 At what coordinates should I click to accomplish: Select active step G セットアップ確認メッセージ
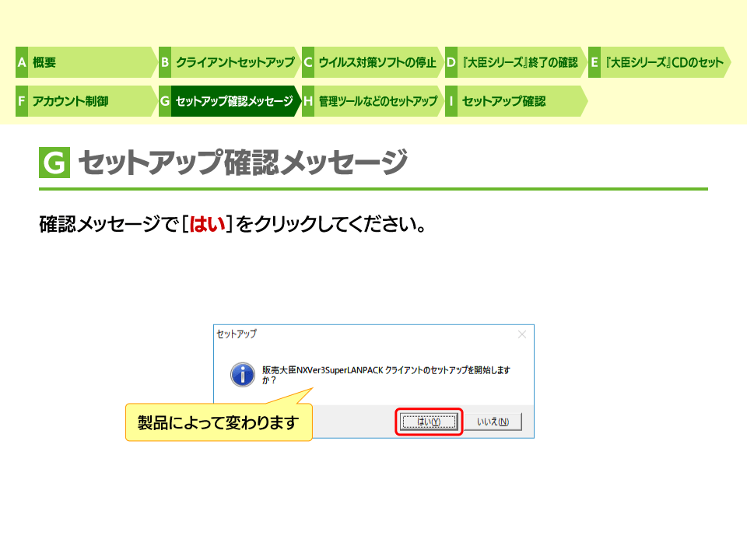pyautogui.click(x=229, y=101)
